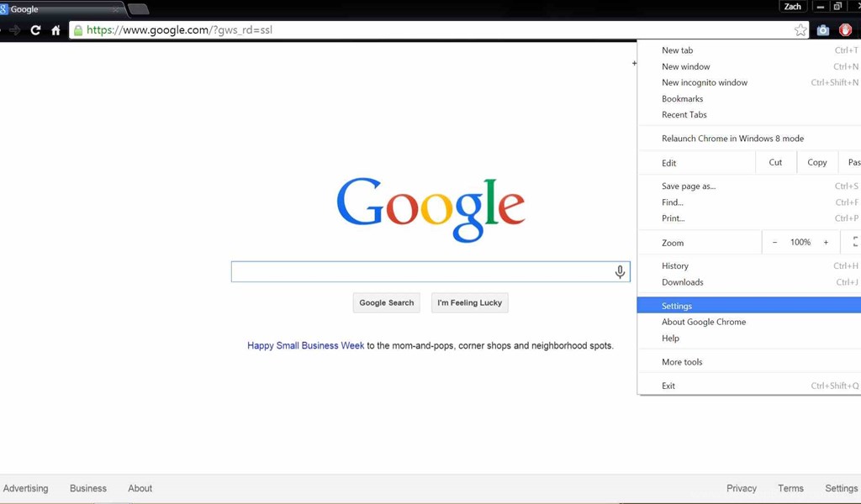Open the Settings link in page footer
The image size is (861, 504).
click(x=841, y=488)
